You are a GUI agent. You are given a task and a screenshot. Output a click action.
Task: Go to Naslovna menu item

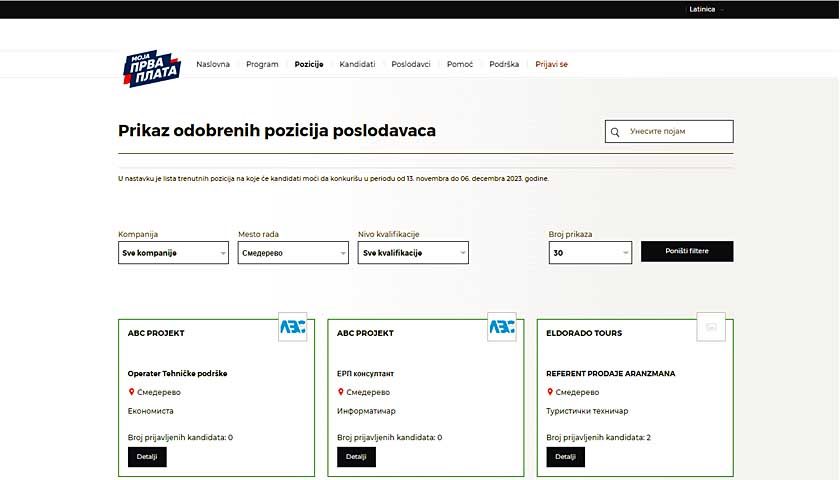coord(213,64)
